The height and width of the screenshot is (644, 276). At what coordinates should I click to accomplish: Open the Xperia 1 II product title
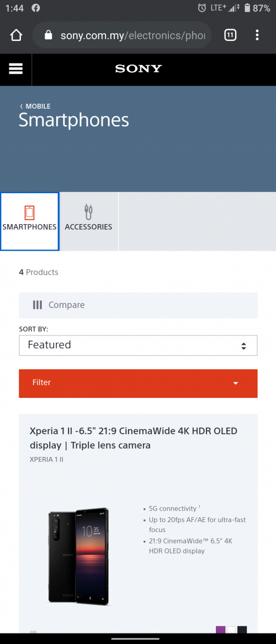(x=134, y=438)
